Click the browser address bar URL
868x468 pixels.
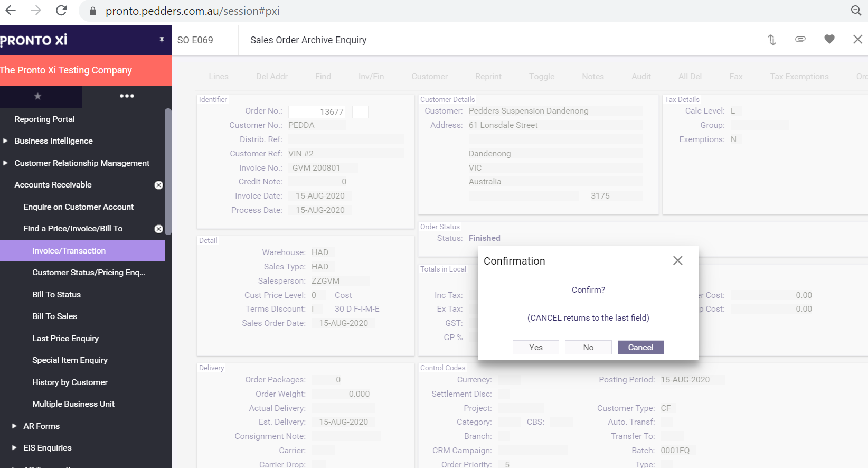pos(193,11)
